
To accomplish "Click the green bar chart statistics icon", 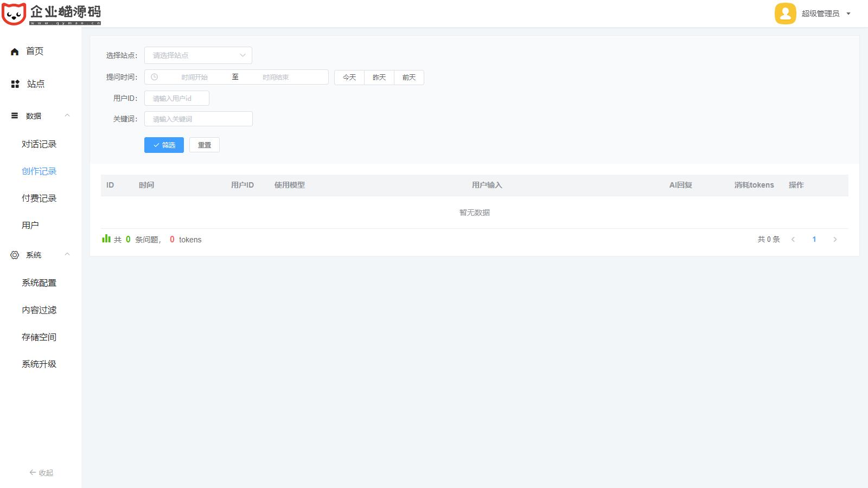I will [106, 239].
